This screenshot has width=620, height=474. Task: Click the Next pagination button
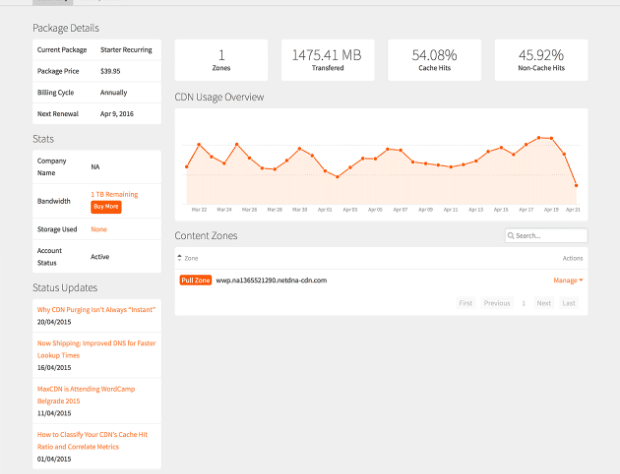coord(543,302)
